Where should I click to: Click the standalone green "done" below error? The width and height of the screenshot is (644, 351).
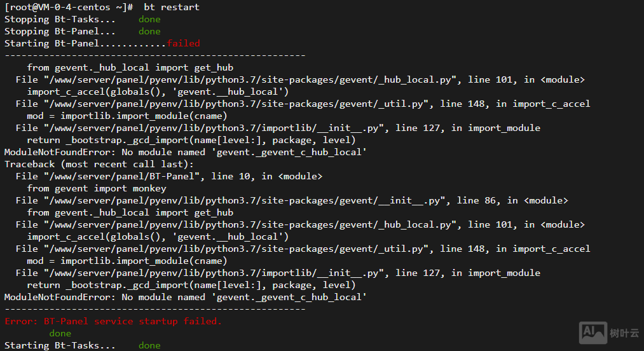pos(60,333)
